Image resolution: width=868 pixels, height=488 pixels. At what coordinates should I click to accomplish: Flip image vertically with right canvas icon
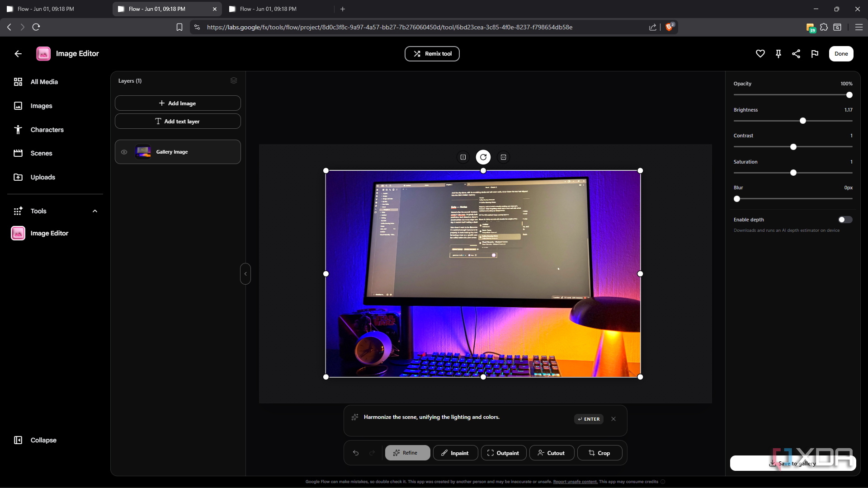[503, 157]
